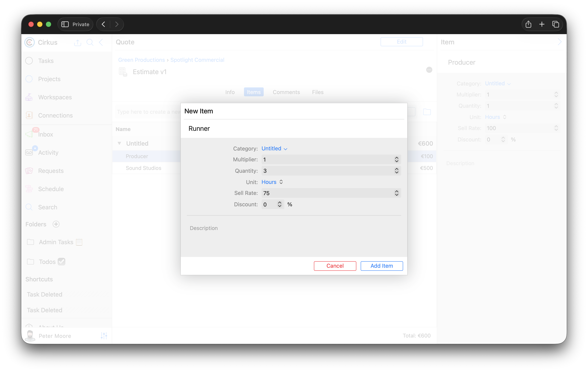The width and height of the screenshot is (588, 372).
Task: Switch to the Comments tab
Action: [286, 92]
